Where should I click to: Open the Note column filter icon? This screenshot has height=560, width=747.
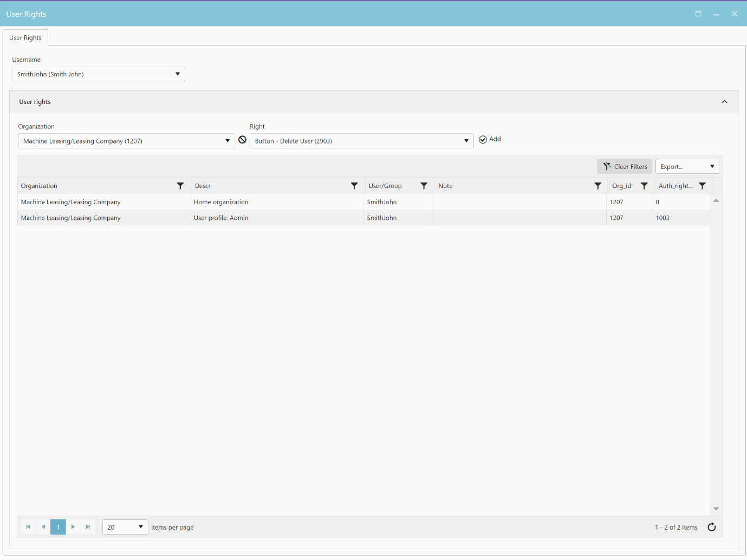[x=598, y=186]
